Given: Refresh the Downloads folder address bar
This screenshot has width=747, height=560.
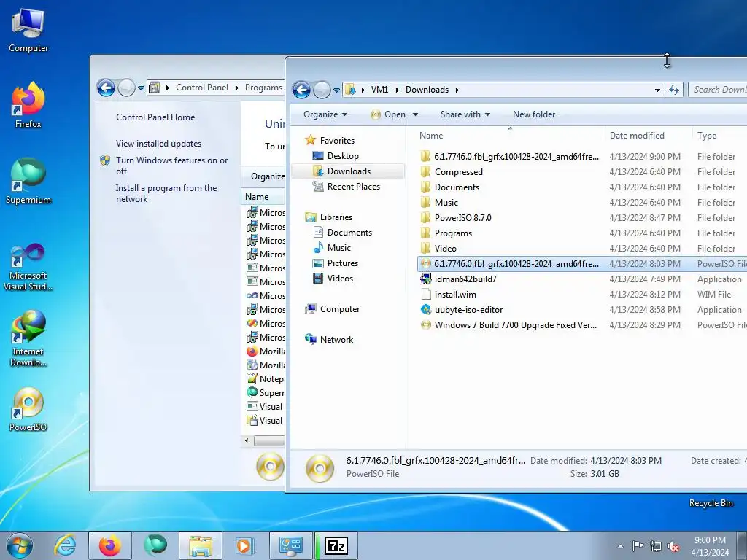Looking at the screenshot, I should coord(673,90).
